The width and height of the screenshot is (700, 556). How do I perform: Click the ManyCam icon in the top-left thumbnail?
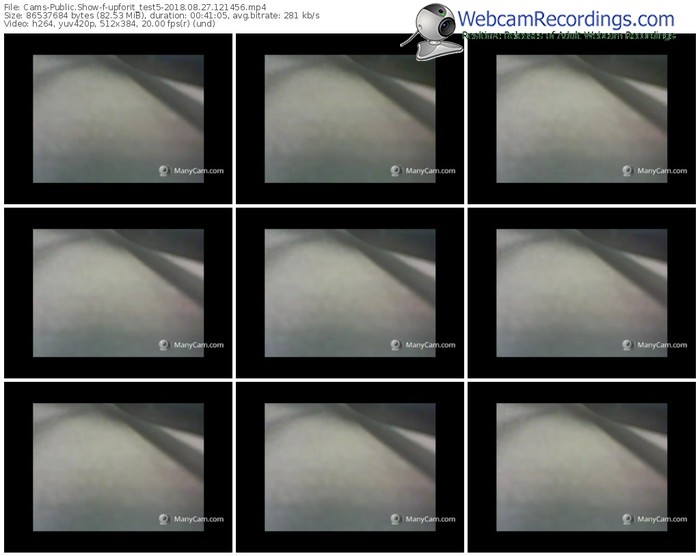coord(164,171)
